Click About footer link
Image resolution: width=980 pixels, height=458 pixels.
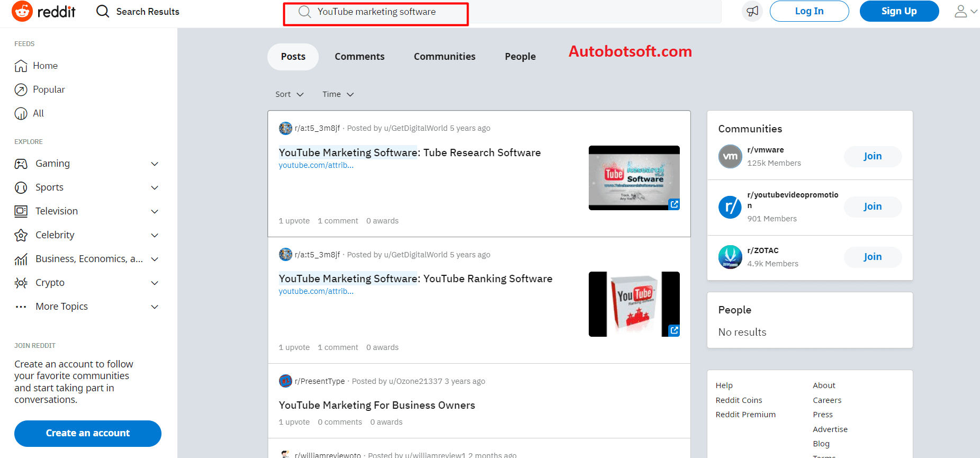pyautogui.click(x=824, y=385)
